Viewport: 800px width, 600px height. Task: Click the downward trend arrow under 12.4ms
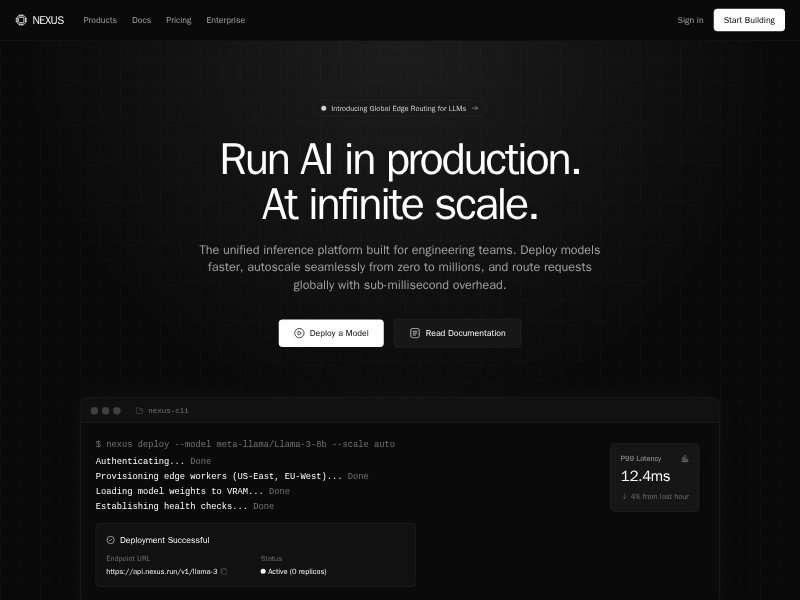(623, 497)
